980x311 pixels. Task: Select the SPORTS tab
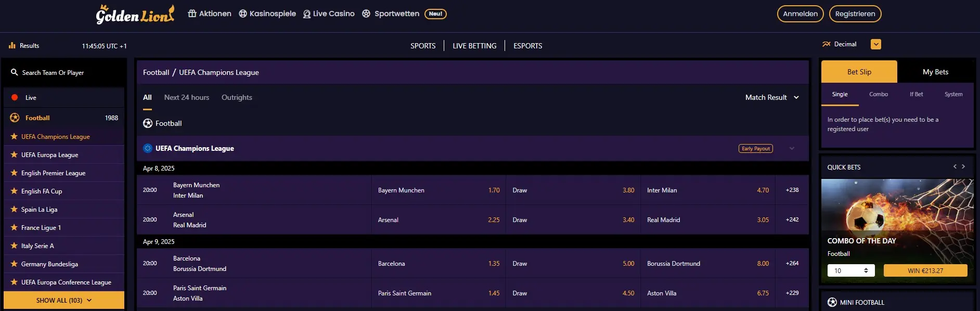point(423,46)
